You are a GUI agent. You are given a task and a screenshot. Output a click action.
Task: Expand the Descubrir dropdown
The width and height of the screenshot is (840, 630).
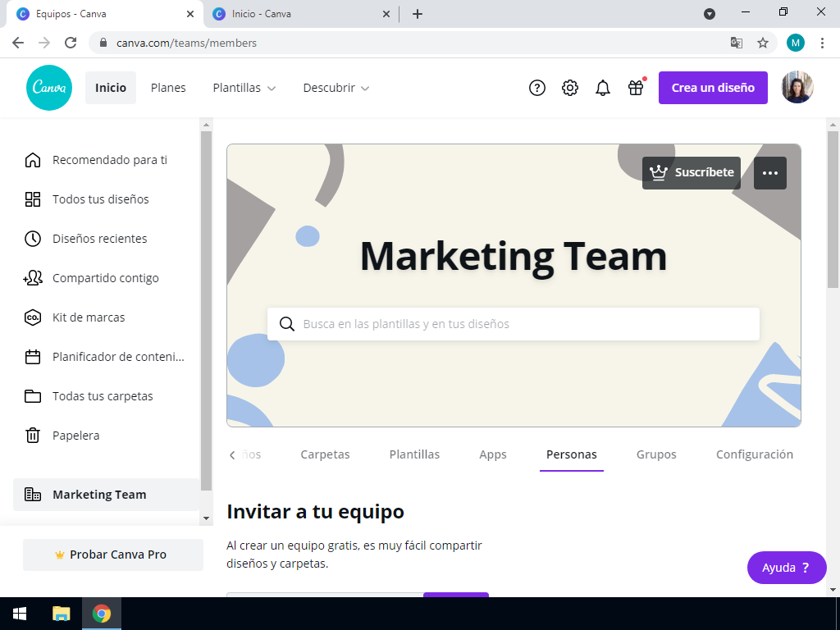(x=336, y=88)
